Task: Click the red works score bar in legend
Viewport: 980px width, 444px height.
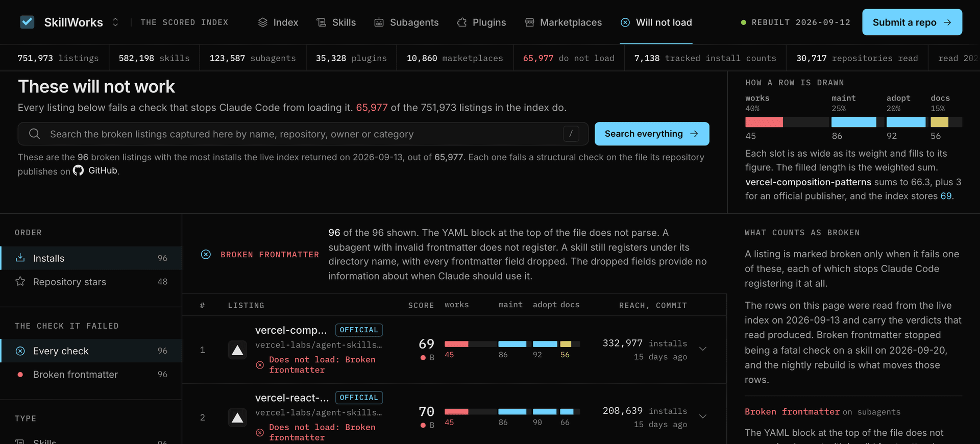Action: coord(764,122)
